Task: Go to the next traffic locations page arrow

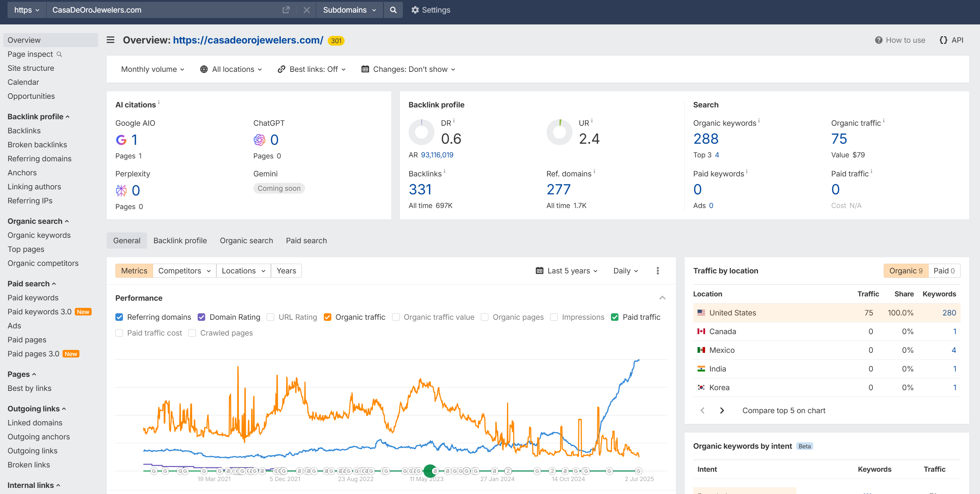Action: click(722, 411)
